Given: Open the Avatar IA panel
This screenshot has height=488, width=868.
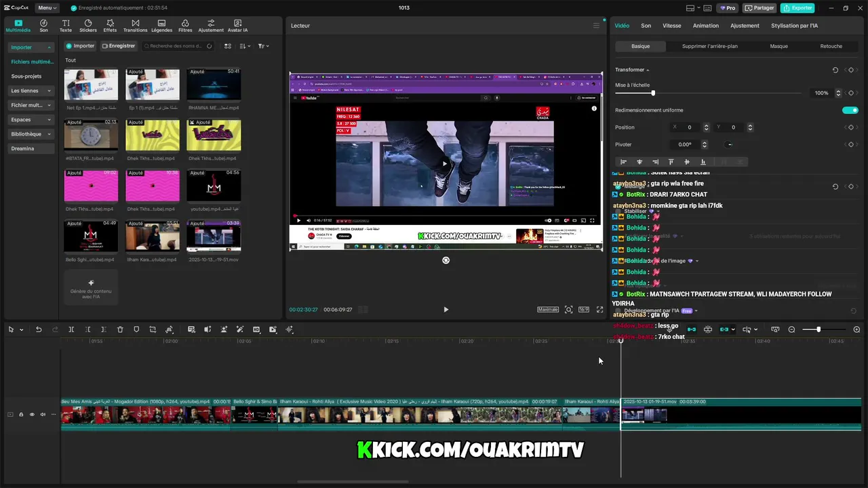Looking at the screenshot, I should tap(237, 26).
